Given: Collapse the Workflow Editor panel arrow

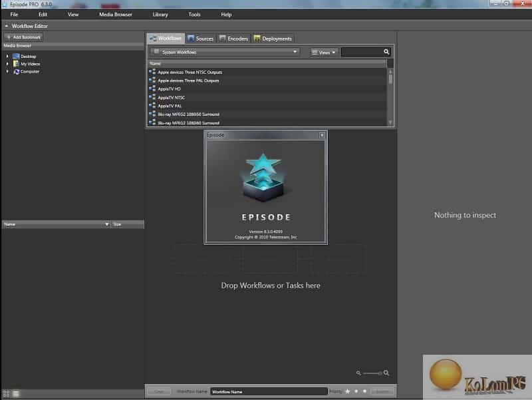Looking at the screenshot, I should [x=7, y=26].
